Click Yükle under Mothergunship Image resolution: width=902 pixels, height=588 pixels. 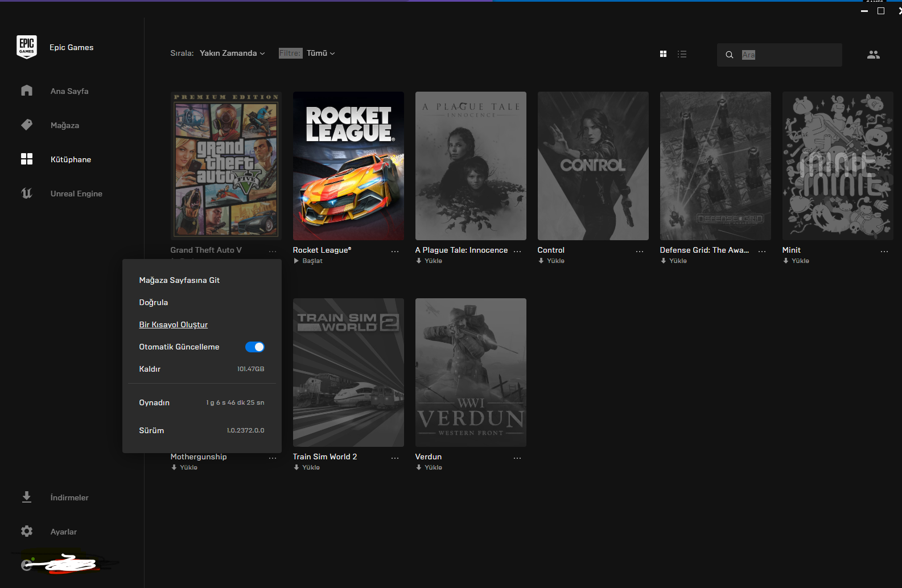[x=184, y=467]
